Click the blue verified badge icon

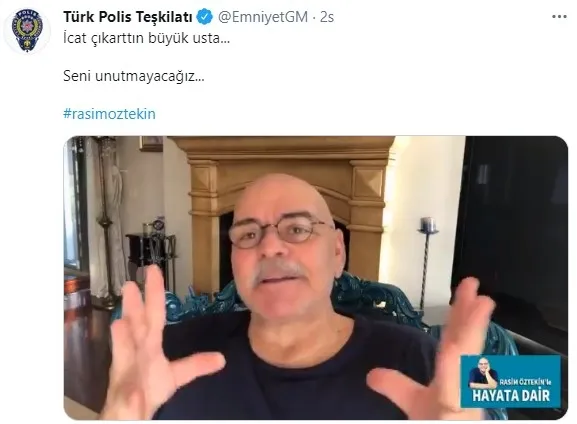click(205, 17)
